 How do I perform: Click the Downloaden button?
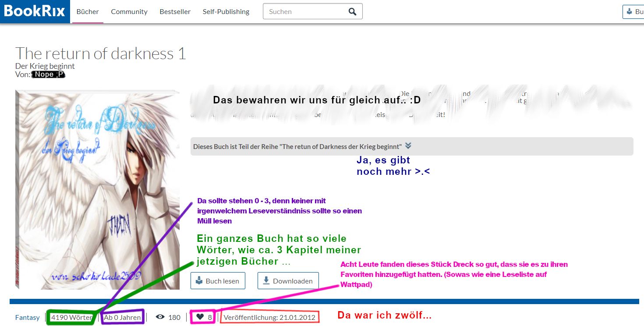tap(288, 281)
